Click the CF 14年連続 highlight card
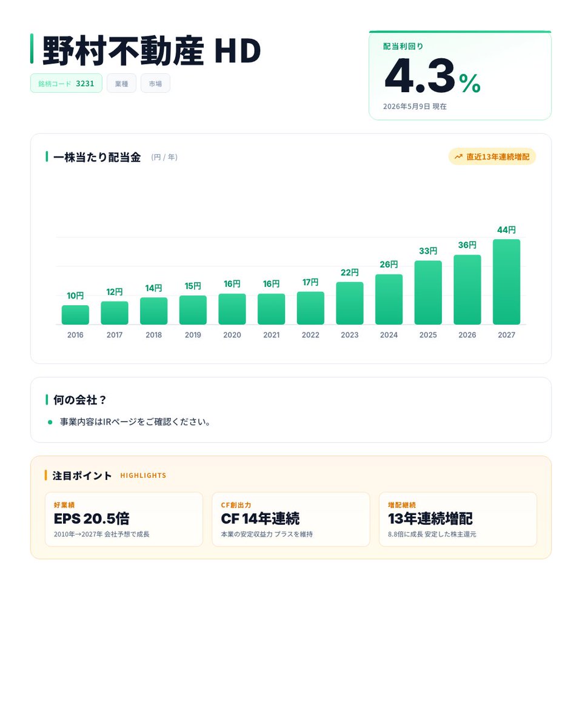The width and height of the screenshot is (582, 728). [x=291, y=519]
